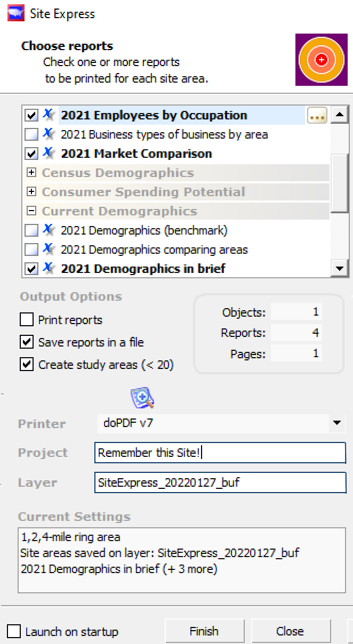Uncheck Save reports in a file
Viewport: 353px width, 644px height.
click(x=27, y=342)
